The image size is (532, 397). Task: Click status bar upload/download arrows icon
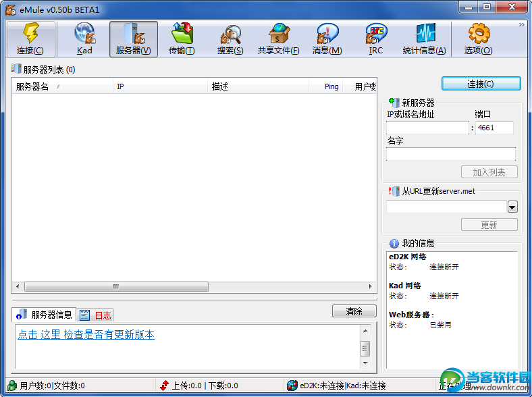point(165,386)
